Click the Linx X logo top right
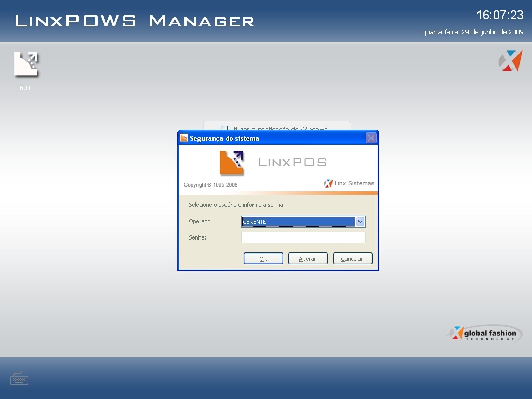Screen dimensions: 532x399 point(510,61)
